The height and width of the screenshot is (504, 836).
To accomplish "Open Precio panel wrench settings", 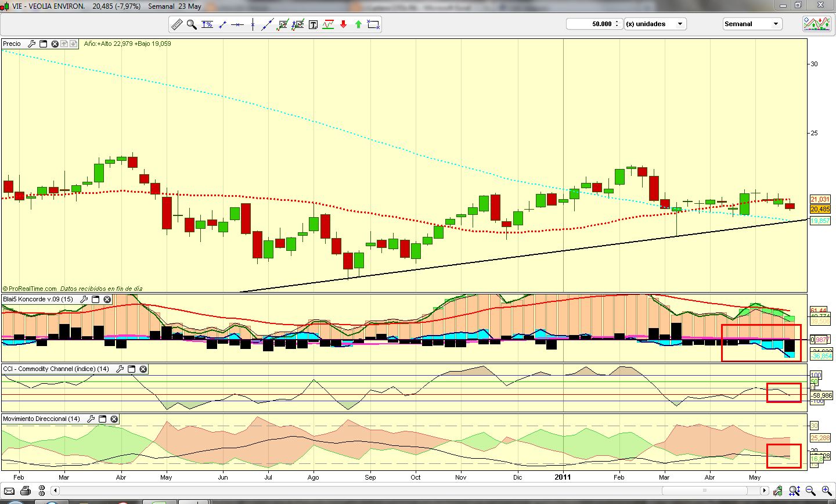I will (32, 44).
